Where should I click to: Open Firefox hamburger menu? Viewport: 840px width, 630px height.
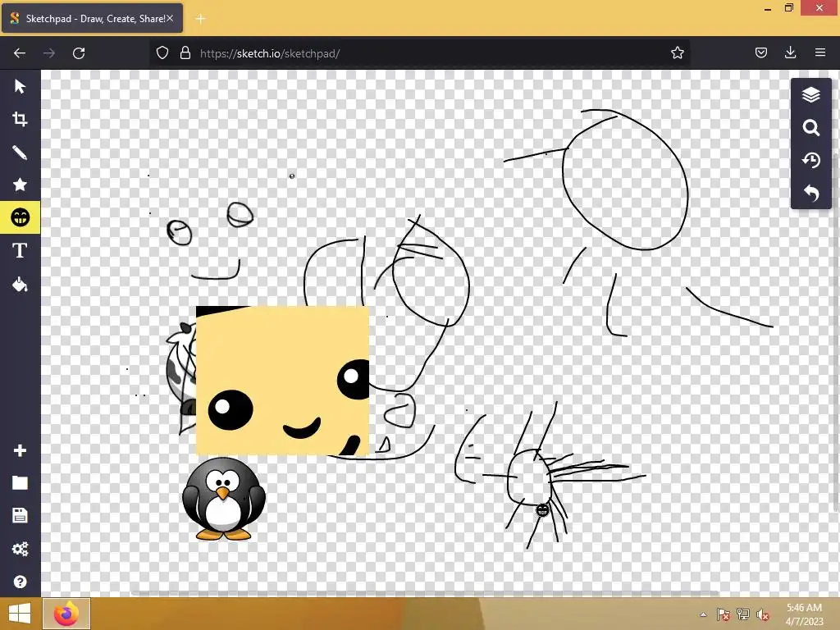tap(820, 52)
